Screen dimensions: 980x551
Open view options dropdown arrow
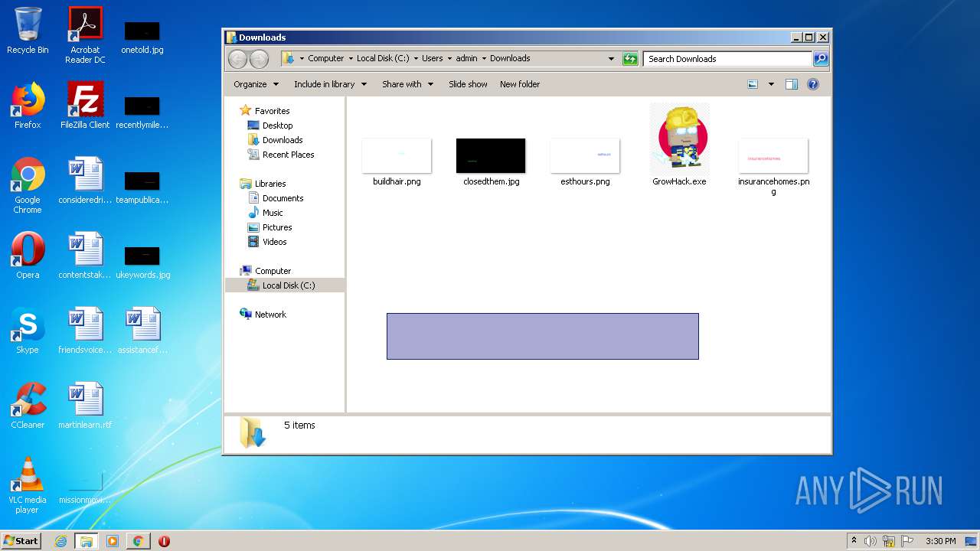coord(771,84)
